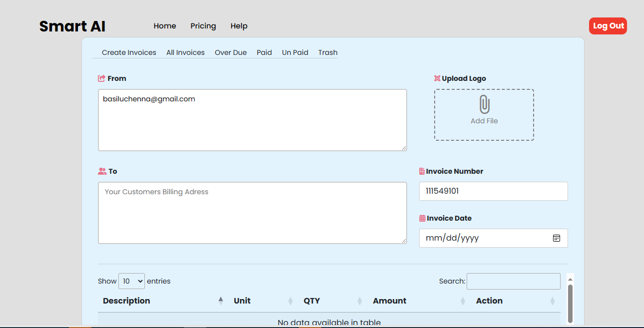Click into the From address textarea
644x328 pixels.
[x=252, y=120]
